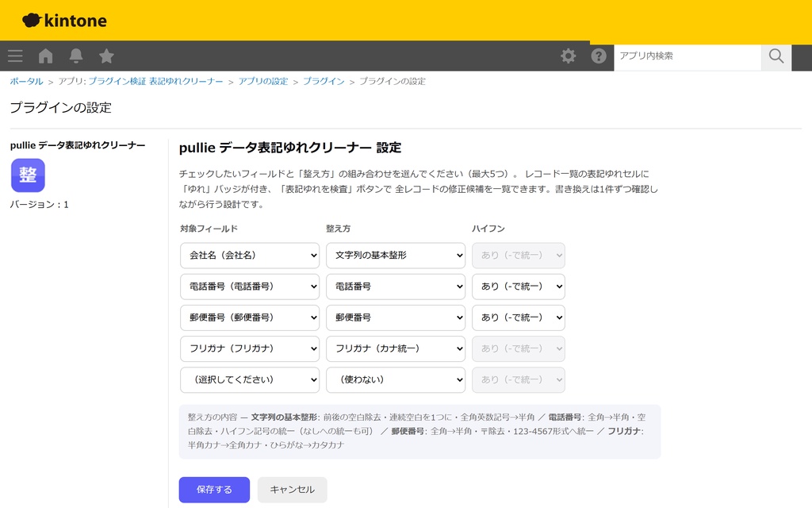Go to プラグイン breadcrumb link

click(324, 82)
